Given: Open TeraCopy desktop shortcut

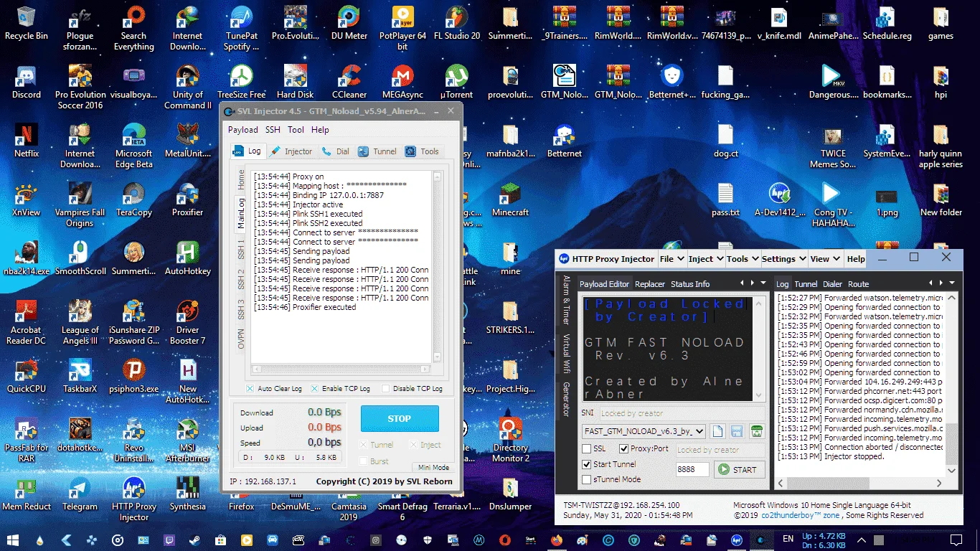Looking at the screenshot, I should [134, 199].
